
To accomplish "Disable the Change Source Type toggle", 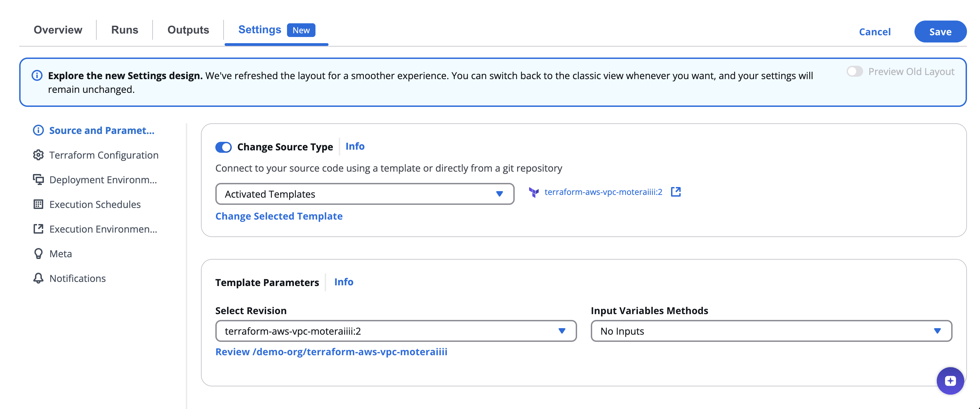I will tap(224, 147).
